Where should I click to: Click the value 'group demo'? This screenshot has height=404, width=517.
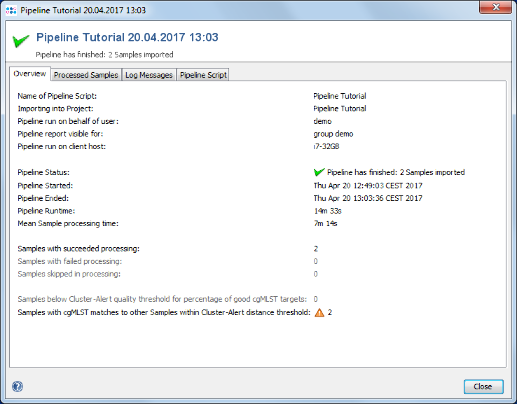[x=333, y=134]
